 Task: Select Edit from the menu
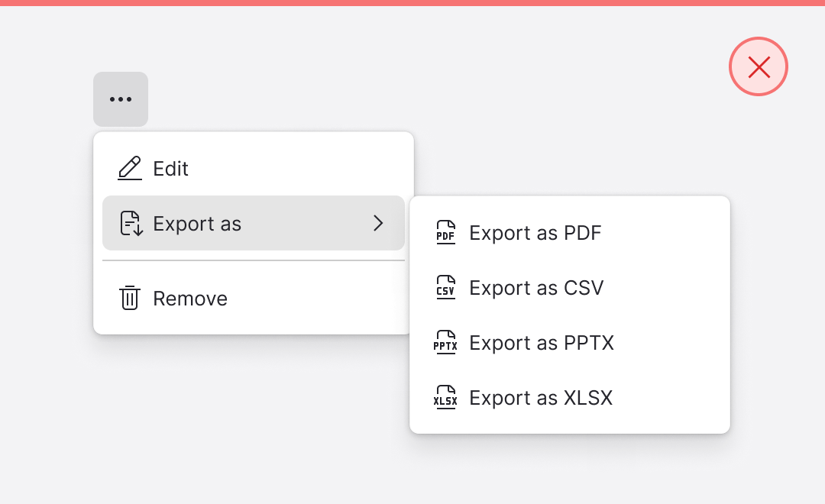click(171, 169)
